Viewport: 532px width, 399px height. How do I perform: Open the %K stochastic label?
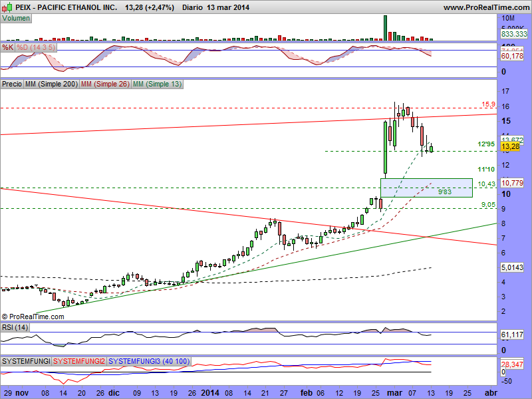point(8,47)
